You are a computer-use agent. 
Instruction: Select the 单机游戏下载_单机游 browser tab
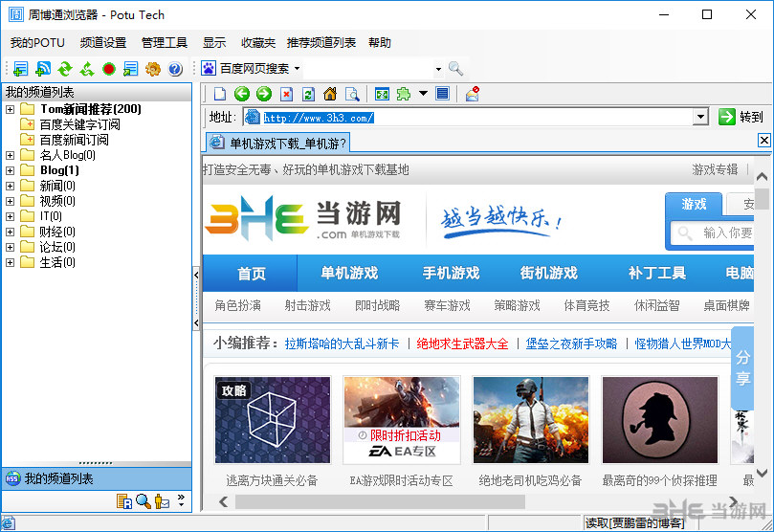pyautogui.click(x=278, y=144)
